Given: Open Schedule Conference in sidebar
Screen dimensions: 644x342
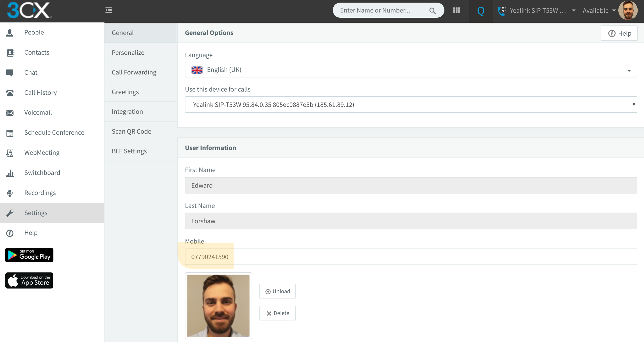Looking at the screenshot, I should 54,132.
